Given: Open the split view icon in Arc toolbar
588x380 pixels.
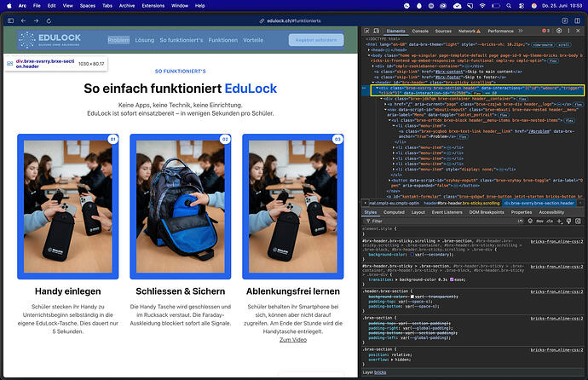Looking at the screenshot, I should point(577,20).
